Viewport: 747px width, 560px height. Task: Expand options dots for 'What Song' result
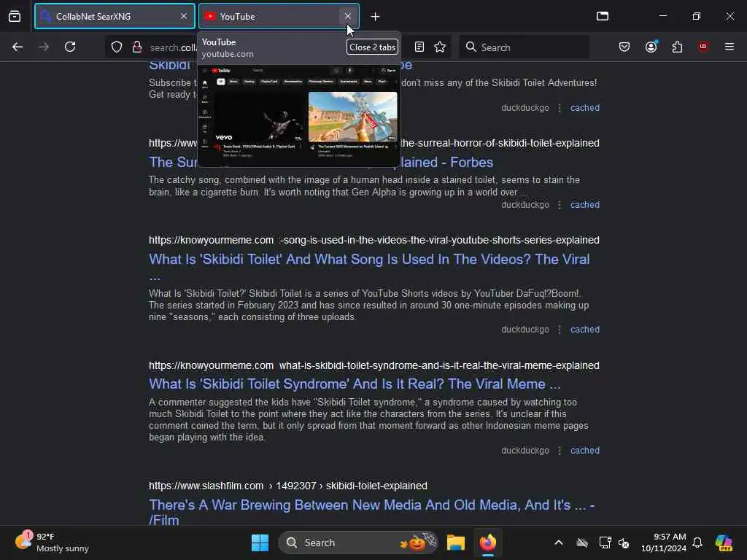tap(560, 330)
